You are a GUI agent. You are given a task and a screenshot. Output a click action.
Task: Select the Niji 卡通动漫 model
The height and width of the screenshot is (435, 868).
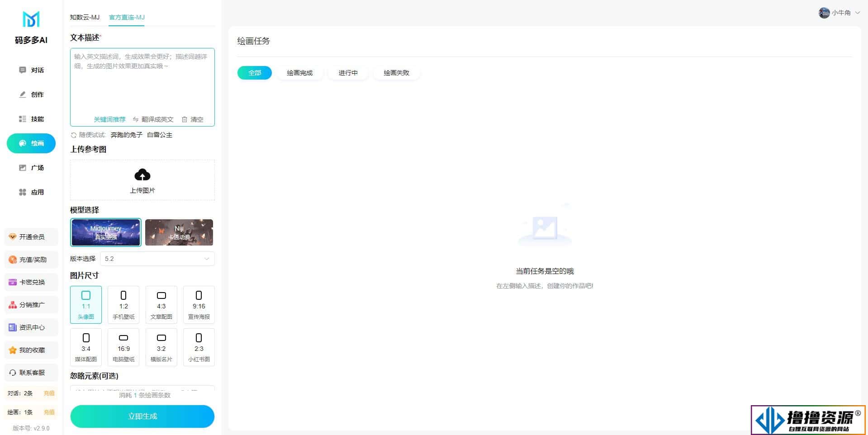pyautogui.click(x=179, y=232)
